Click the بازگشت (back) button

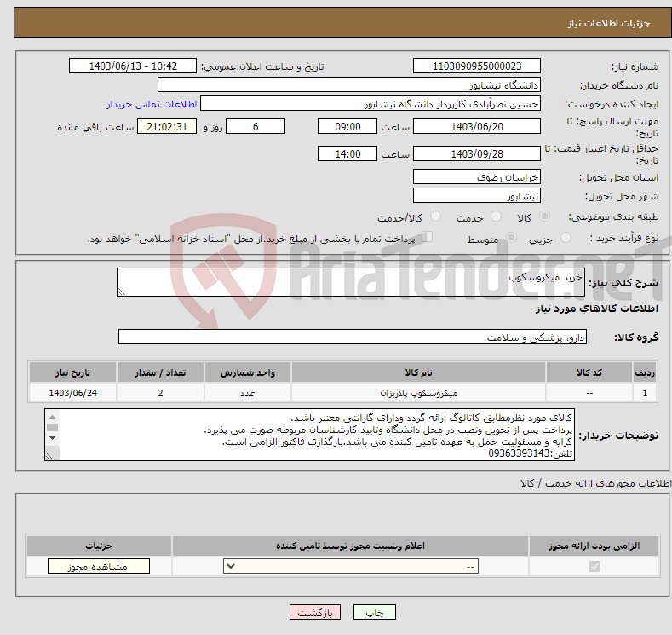point(315,612)
